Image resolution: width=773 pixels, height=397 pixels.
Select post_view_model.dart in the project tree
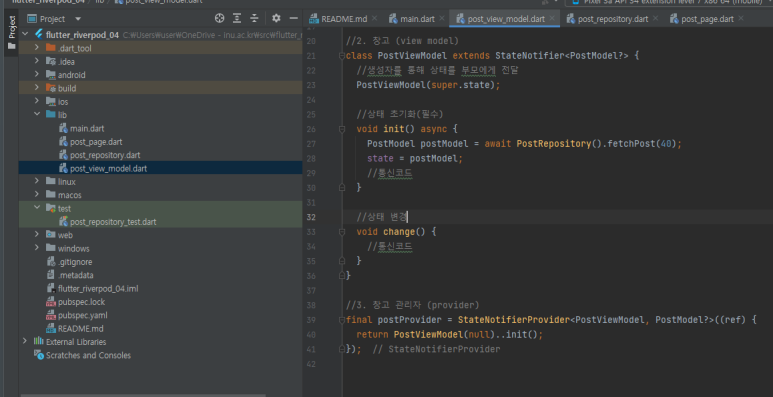pyautogui.click(x=108, y=169)
